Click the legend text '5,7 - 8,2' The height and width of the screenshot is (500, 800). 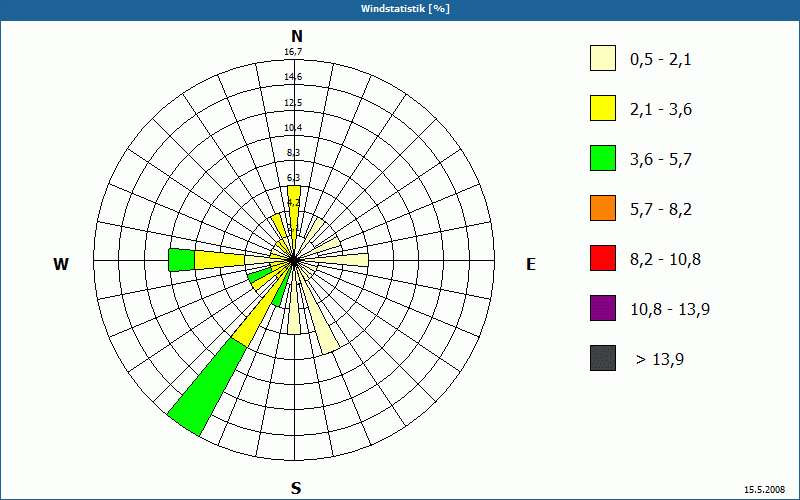[x=661, y=210]
